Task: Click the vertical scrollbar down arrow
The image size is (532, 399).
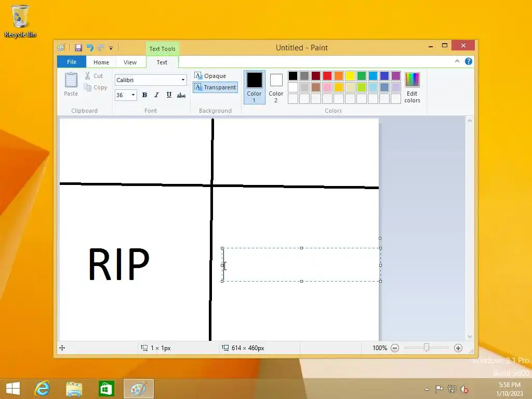Action: click(470, 337)
